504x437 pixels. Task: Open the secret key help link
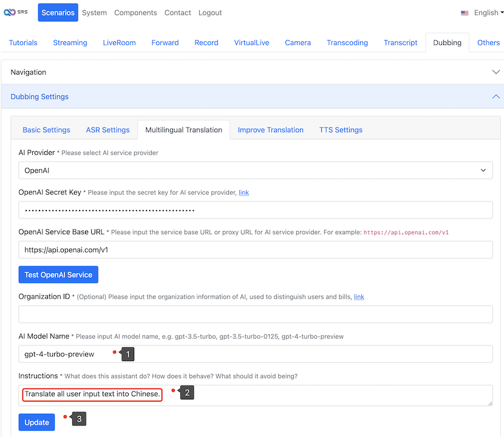[x=243, y=192]
